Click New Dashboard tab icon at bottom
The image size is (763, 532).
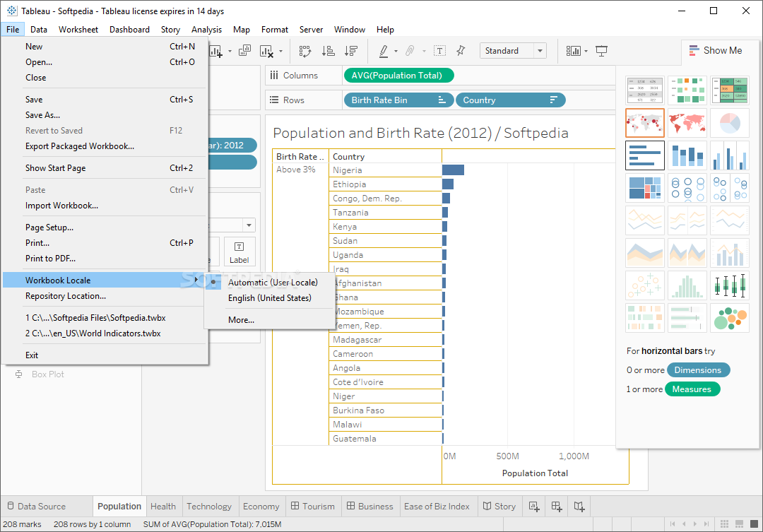pyautogui.click(x=557, y=506)
